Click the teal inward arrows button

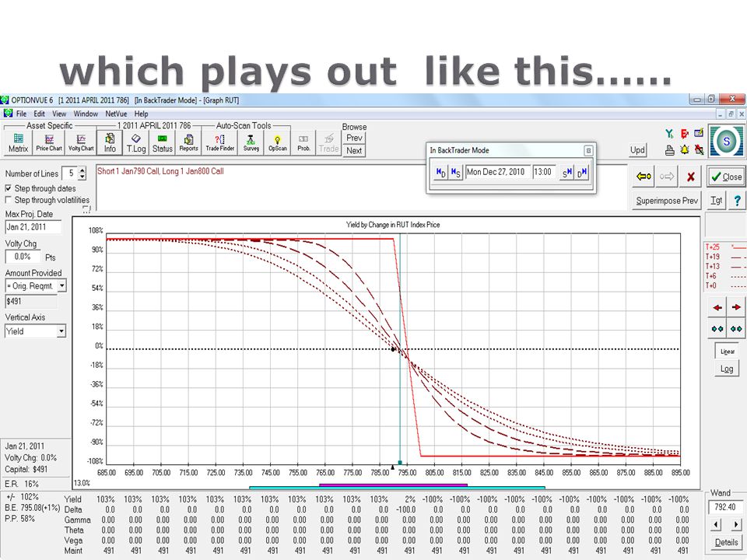coord(717,328)
